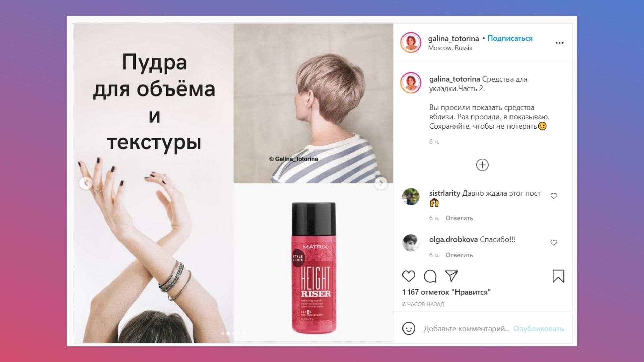
Task: Save the post using the bookmark icon
Action: point(558,276)
